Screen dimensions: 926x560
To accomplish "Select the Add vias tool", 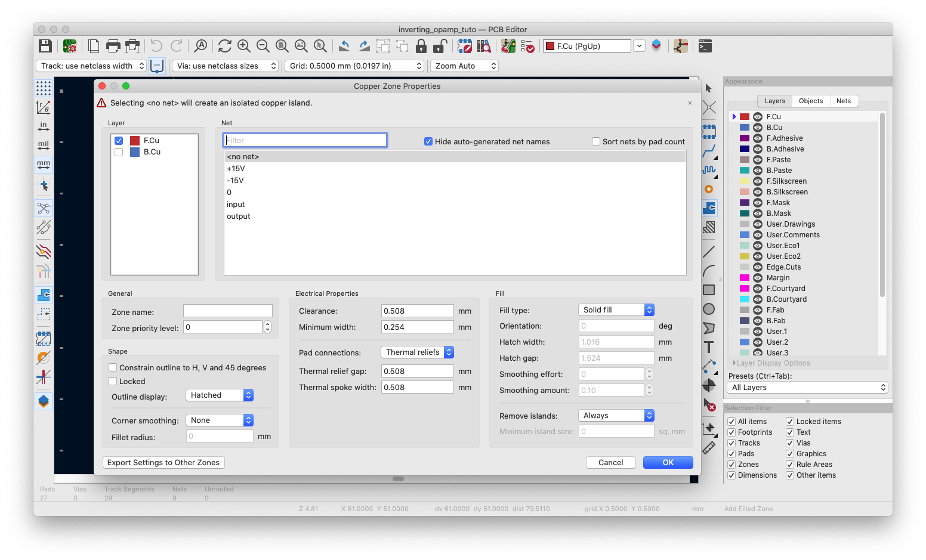I will (x=709, y=189).
